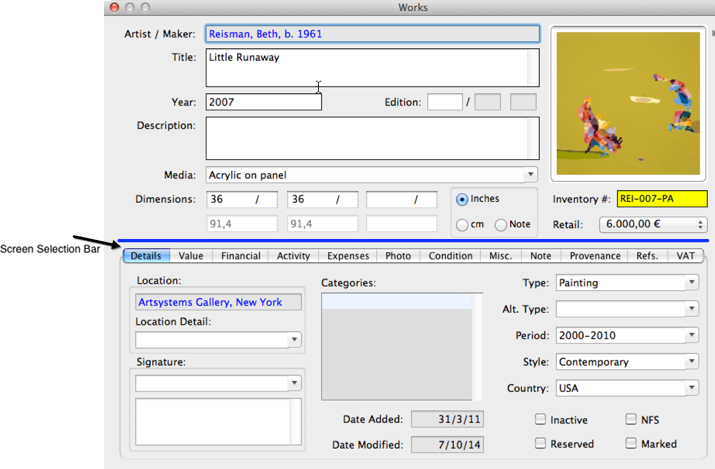Toggle the Reserved checkbox

coord(541,443)
